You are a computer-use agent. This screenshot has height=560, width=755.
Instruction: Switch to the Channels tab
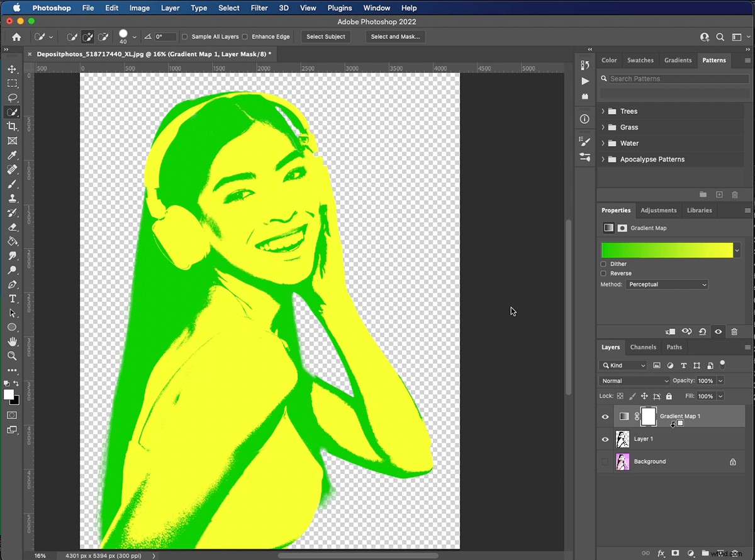point(643,347)
